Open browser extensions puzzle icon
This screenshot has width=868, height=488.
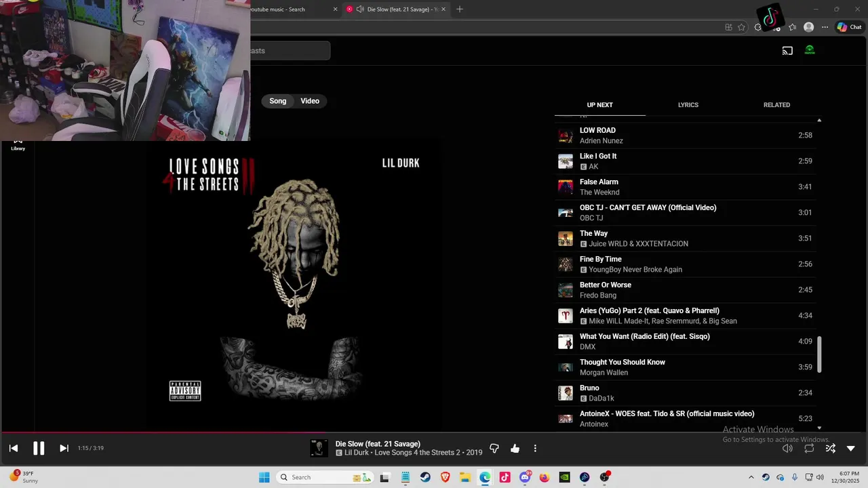point(758,27)
